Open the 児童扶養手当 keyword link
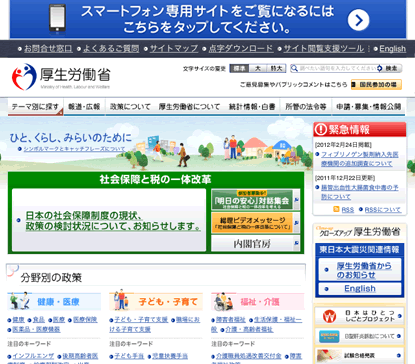415x364 pixels. pyautogui.click(x=170, y=356)
